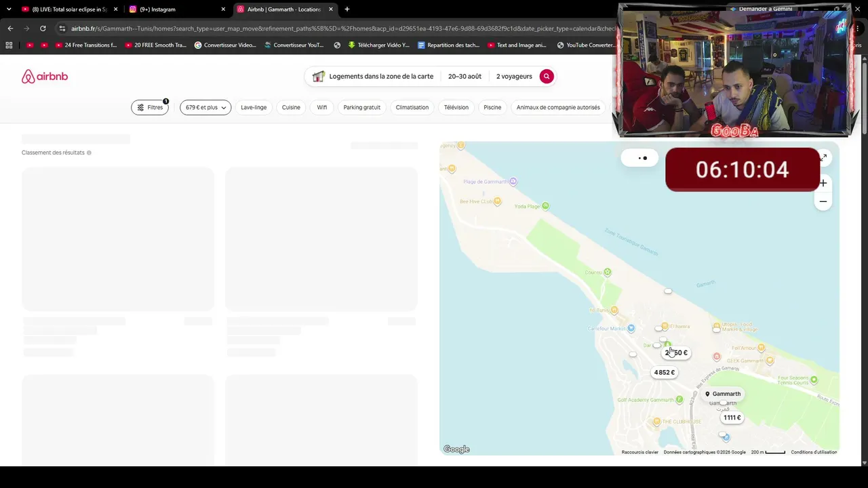Click the site information icon in address bar

click(x=62, y=28)
